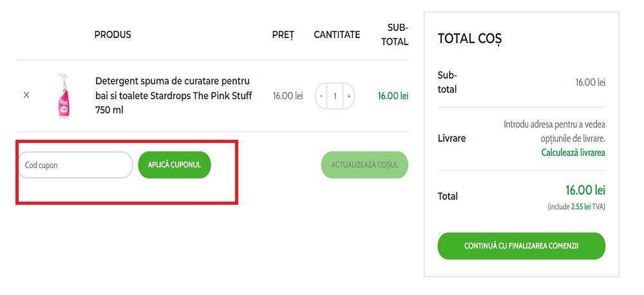
Task: Click the 2.55 lei TVA amount
Action: pos(581,207)
